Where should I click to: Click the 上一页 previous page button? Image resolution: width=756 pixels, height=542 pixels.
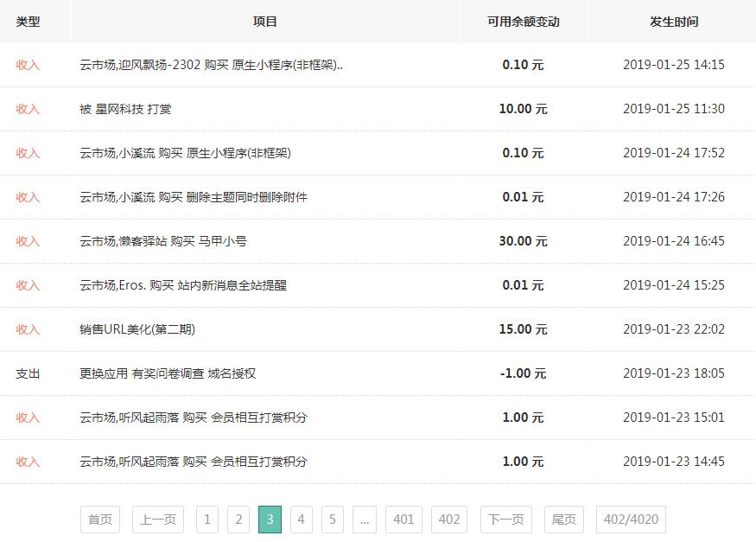(x=158, y=520)
